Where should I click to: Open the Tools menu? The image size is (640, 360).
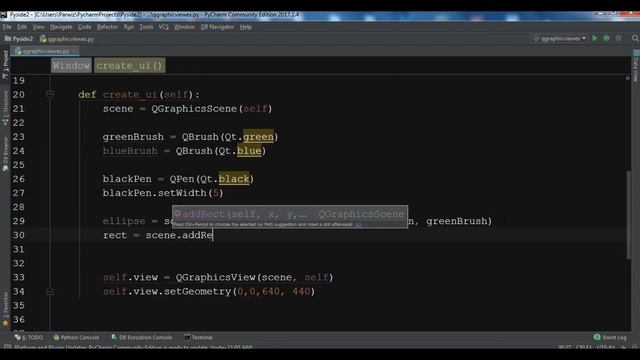tap(146, 27)
